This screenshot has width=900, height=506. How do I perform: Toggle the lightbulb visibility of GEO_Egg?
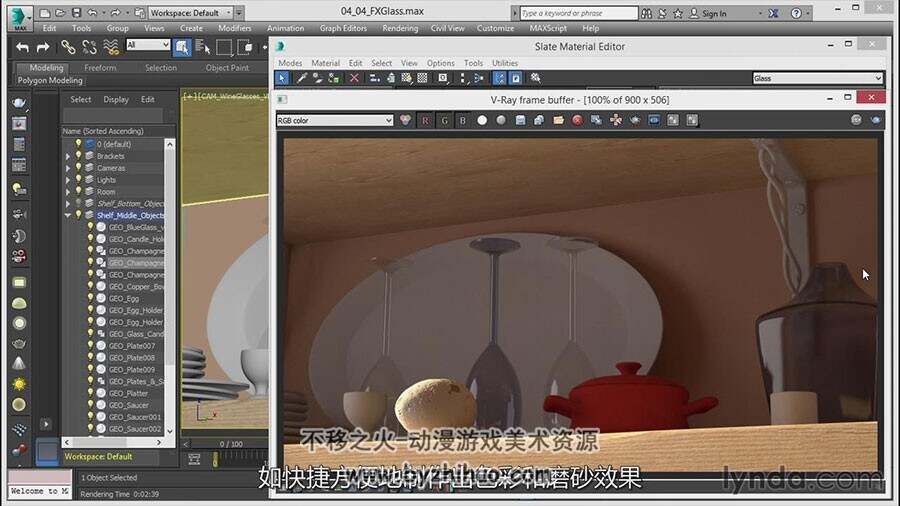[x=90, y=298]
